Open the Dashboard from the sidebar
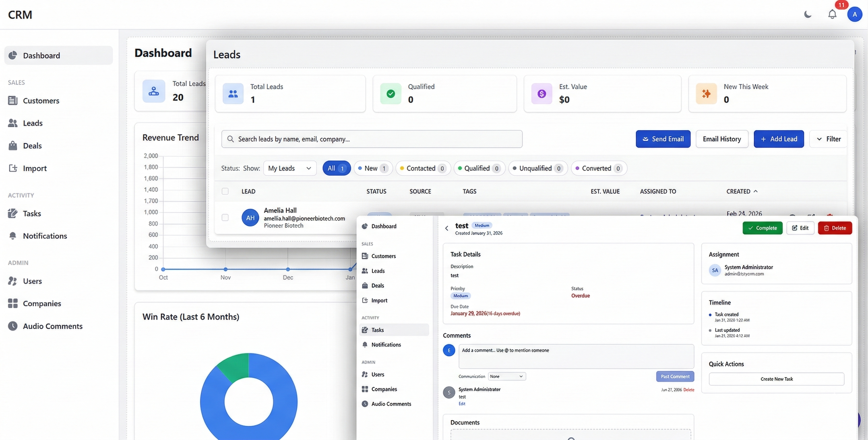868x440 pixels. [41, 55]
